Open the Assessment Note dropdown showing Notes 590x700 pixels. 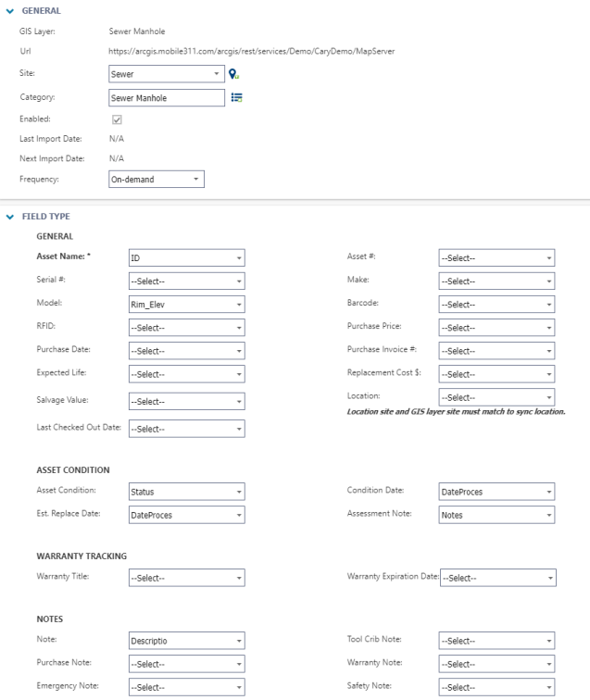coord(496,515)
